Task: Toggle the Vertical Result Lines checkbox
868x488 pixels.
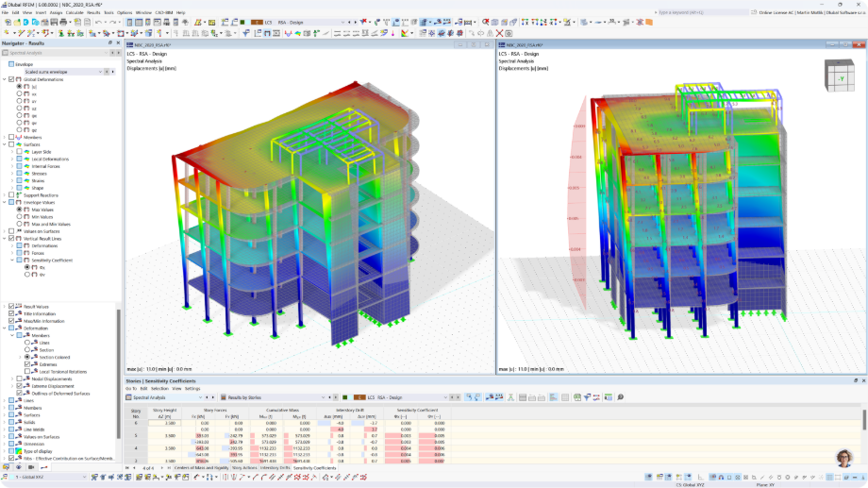Action: (x=11, y=238)
